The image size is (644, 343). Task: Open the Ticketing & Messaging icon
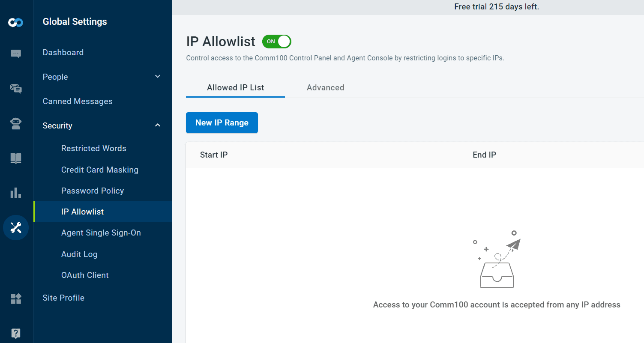[x=16, y=89]
